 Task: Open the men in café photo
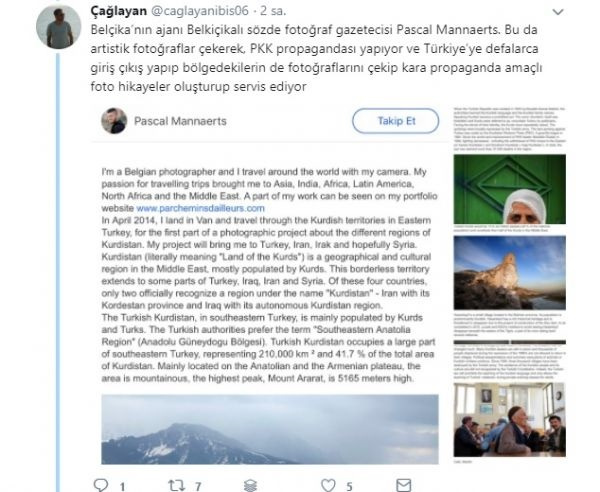510,420
